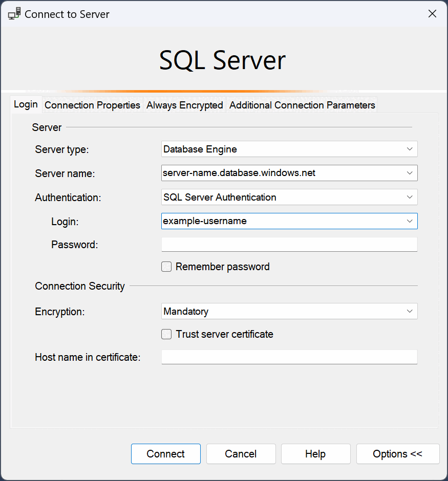The width and height of the screenshot is (448, 481).
Task: Expand the Server name combo box
Action: click(x=410, y=173)
